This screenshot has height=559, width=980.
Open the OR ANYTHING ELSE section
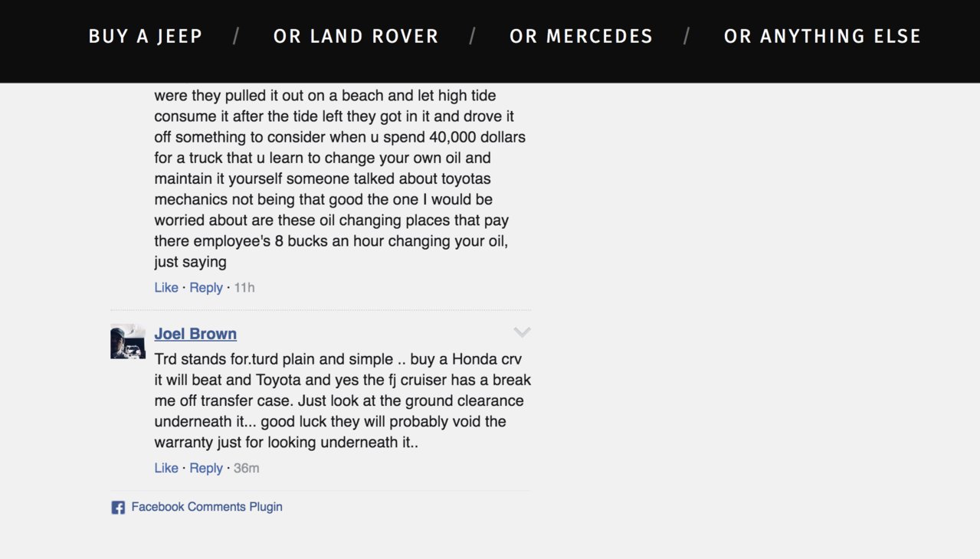click(822, 36)
